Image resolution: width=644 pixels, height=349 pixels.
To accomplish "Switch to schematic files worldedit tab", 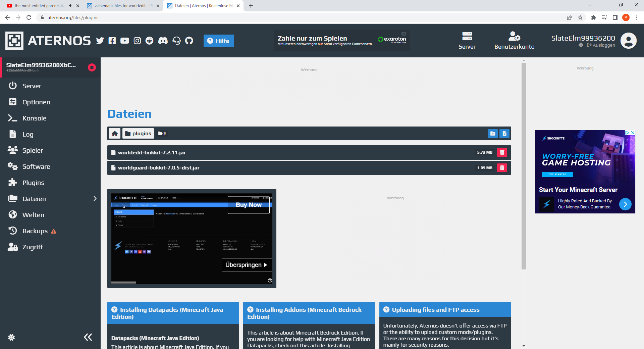I will 122,6.
